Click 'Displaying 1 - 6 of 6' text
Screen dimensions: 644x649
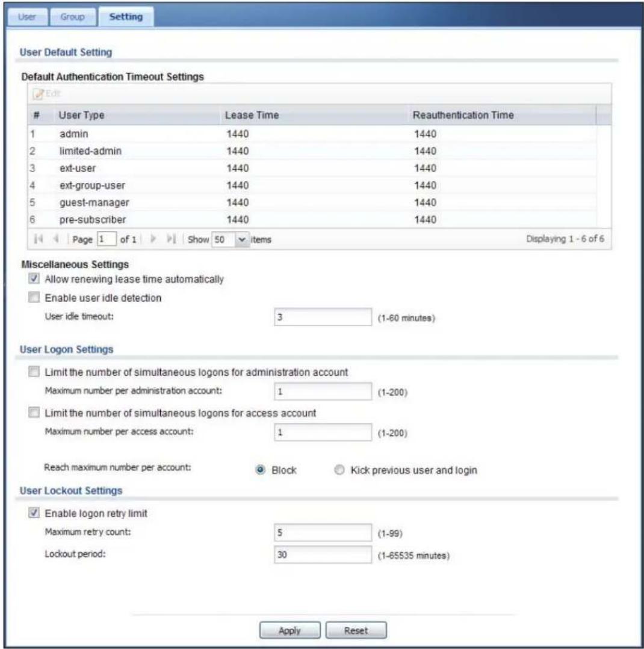click(565, 239)
